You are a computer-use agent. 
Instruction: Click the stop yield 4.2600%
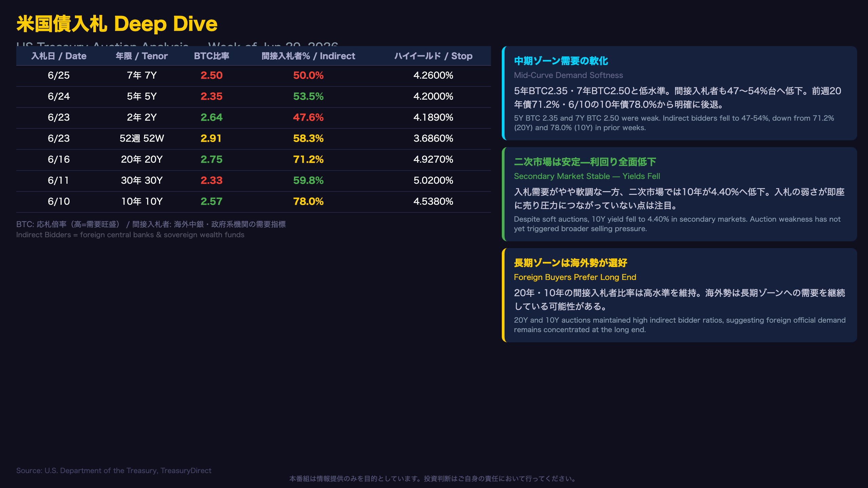(433, 75)
